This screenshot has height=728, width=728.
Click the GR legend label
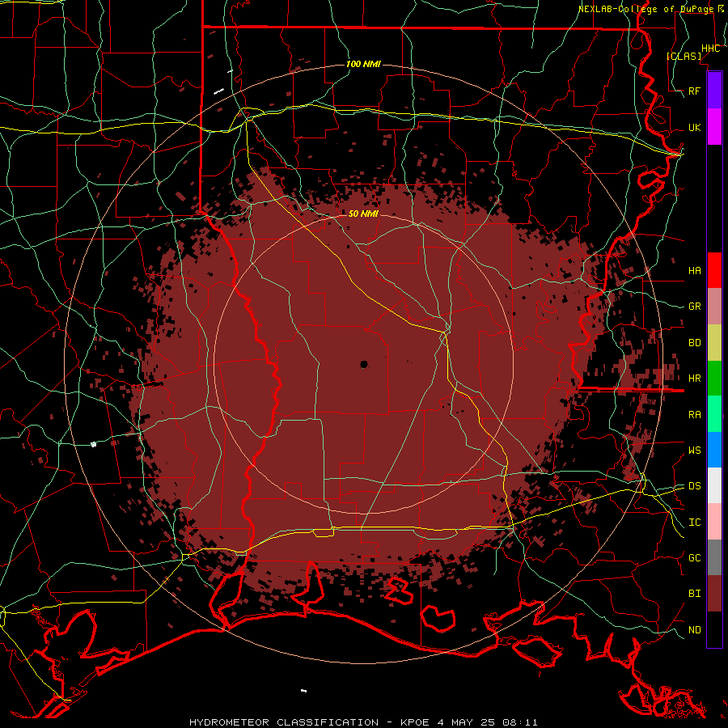coord(694,307)
